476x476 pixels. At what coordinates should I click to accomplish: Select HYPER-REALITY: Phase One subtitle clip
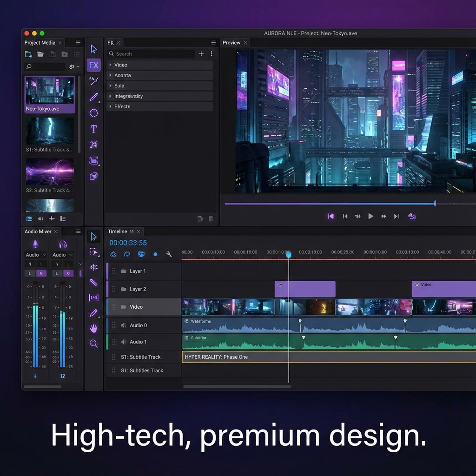[329, 357]
